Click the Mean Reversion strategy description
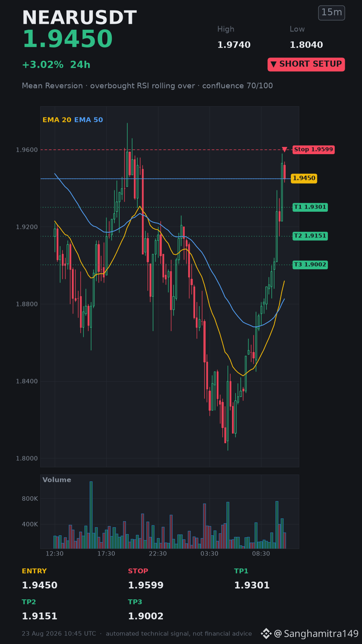The image size is (362, 644). (x=147, y=86)
